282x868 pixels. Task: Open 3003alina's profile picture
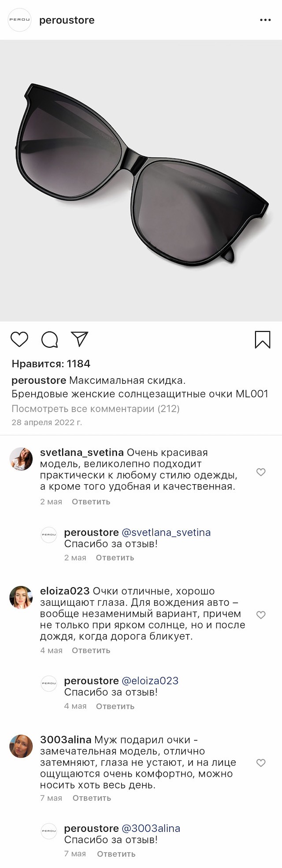tap(21, 746)
